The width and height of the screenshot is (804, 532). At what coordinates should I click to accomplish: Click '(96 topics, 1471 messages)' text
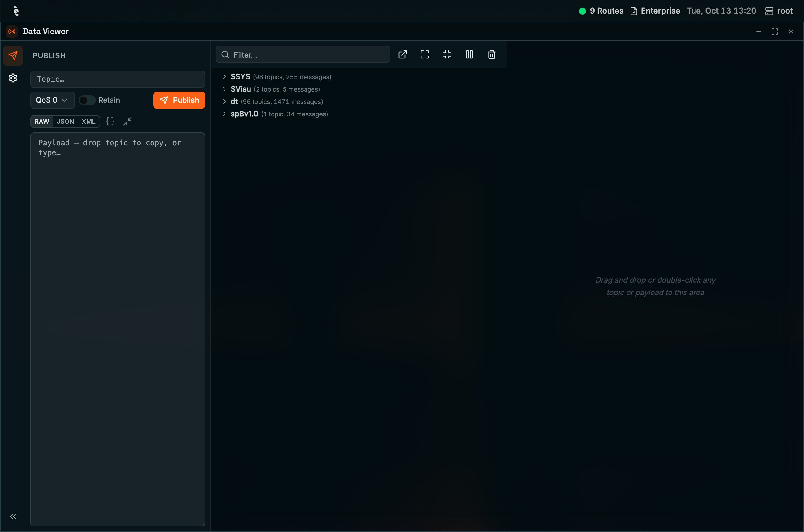tap(282, 102)
